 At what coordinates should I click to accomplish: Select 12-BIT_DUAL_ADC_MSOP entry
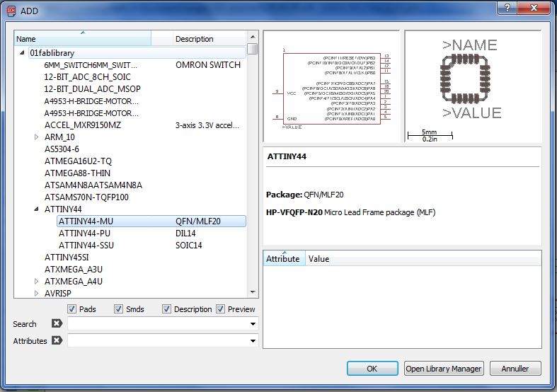point(92,88)
